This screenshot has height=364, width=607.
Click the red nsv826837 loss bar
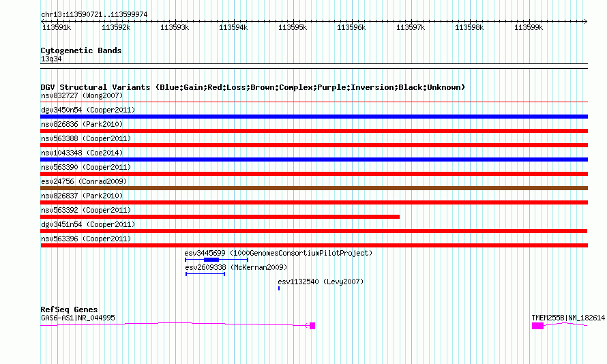click(x=314, y=202)
